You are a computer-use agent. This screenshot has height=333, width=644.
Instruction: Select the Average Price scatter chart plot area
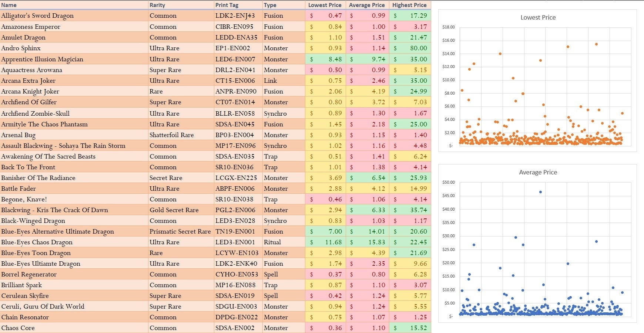(x=545, y=249)
